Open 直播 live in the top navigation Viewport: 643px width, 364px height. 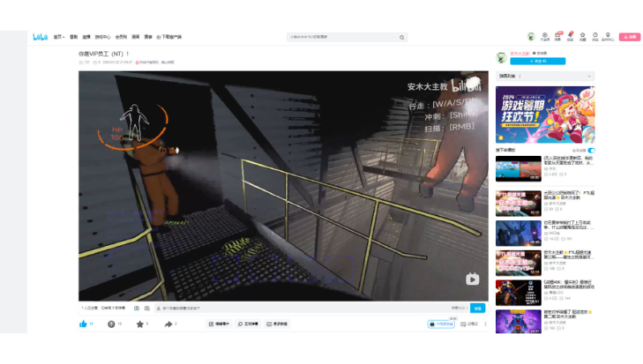click(87, 37)
